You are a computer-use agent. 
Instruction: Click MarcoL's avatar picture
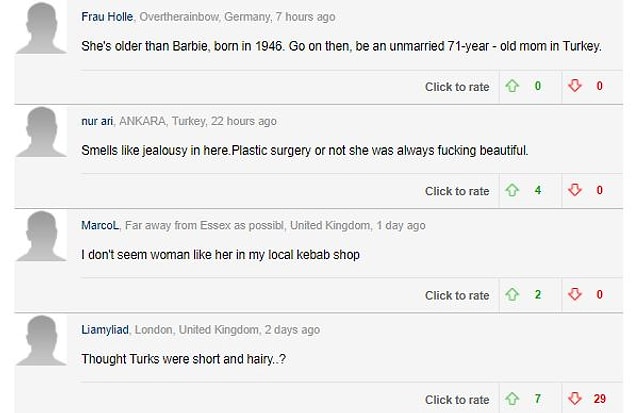pyautogui.click(x=41, y=236)
